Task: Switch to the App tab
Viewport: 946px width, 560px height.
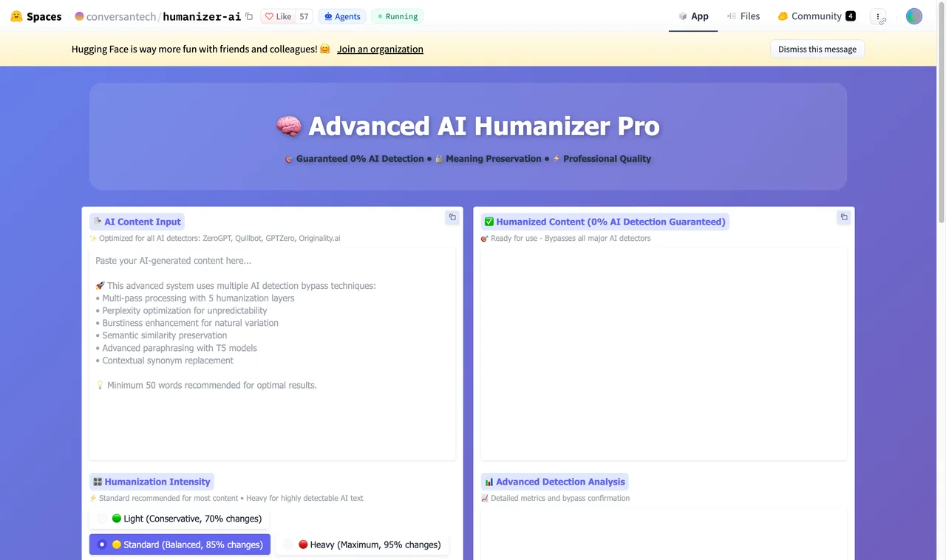Action: tap(693, 16)
